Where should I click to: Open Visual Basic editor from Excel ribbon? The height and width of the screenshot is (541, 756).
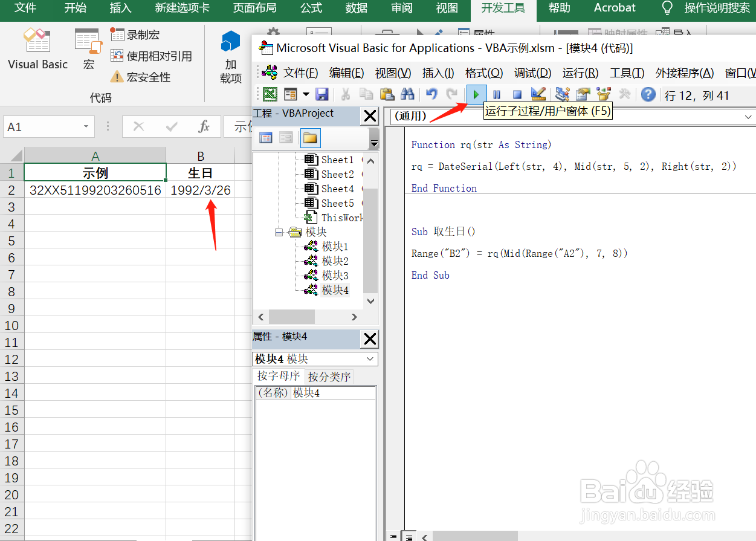[x=37, y=50]
